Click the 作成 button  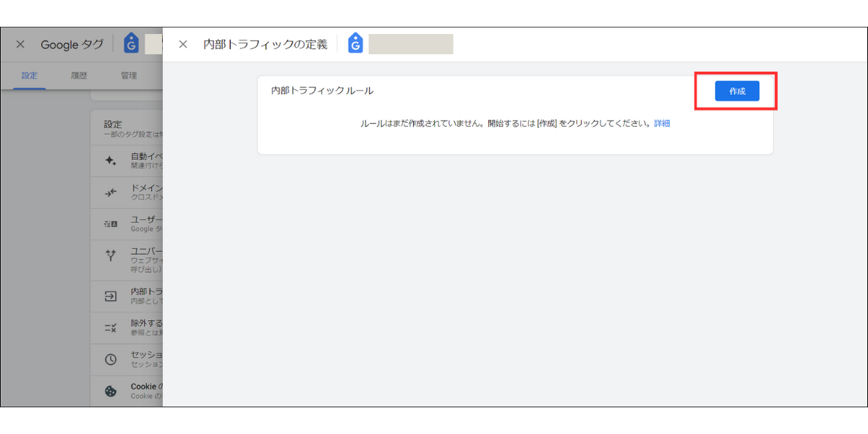(737, 91)
